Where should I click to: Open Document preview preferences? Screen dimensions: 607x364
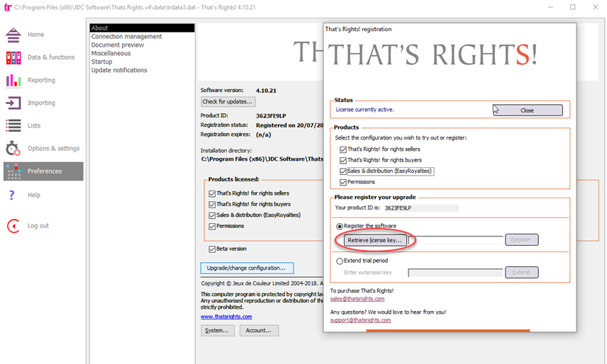117,45
